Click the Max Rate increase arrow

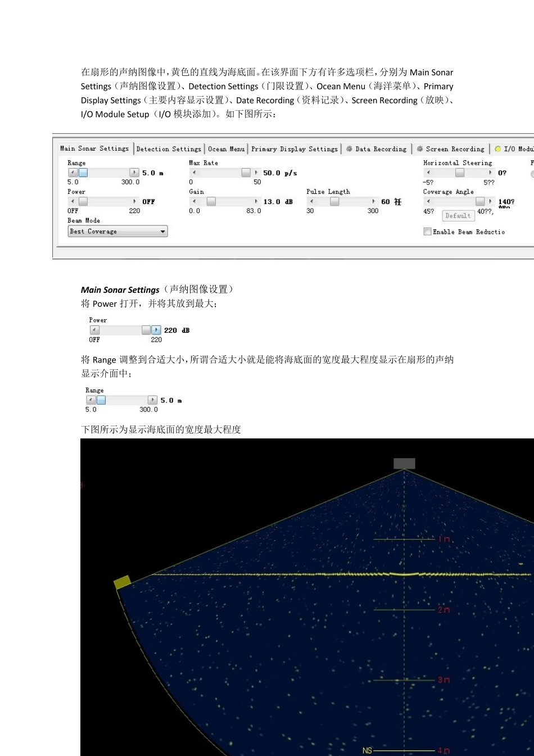[x=256, y=173]
